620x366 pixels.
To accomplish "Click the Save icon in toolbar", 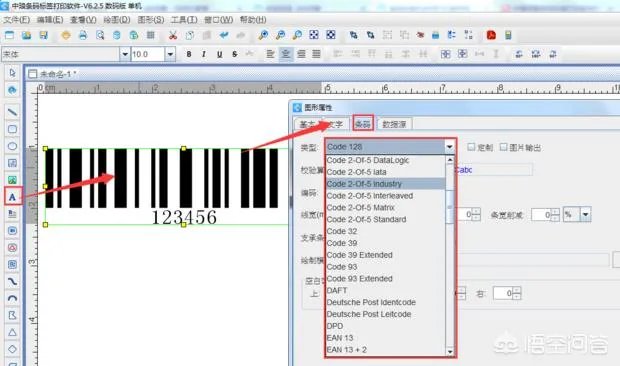I will coord(43,35).
